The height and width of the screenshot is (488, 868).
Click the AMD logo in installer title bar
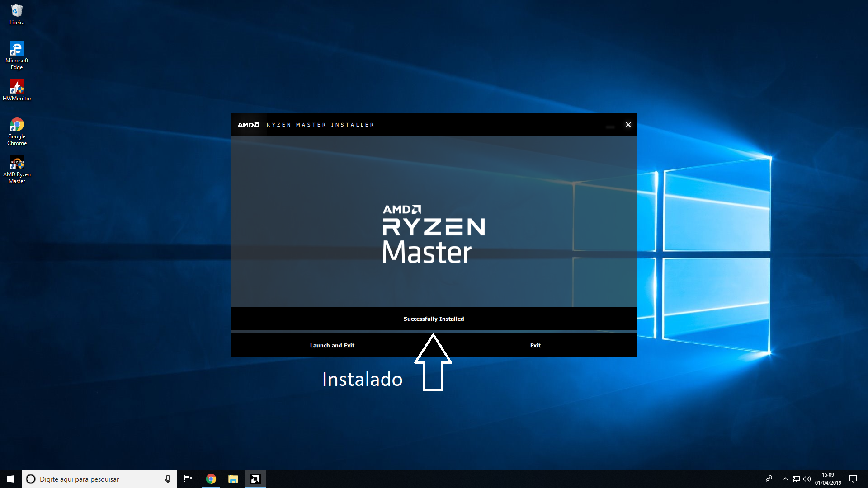pos(249,125)
